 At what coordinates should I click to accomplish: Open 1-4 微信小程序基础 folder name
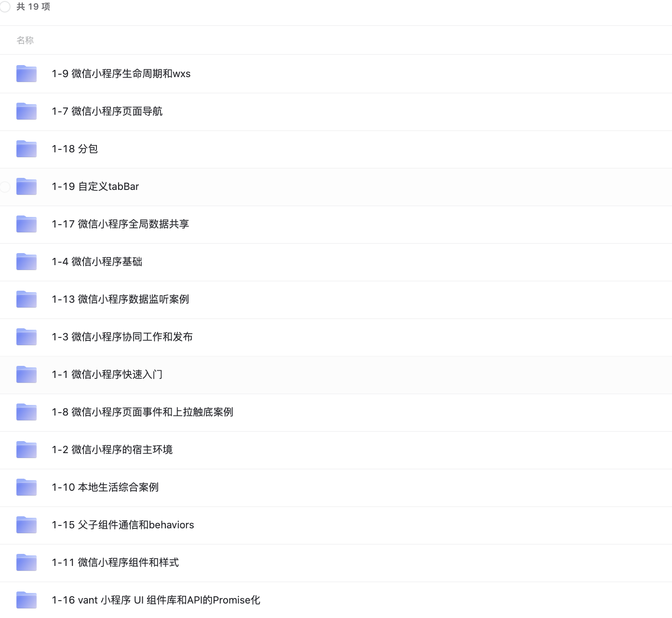(97, 262)
